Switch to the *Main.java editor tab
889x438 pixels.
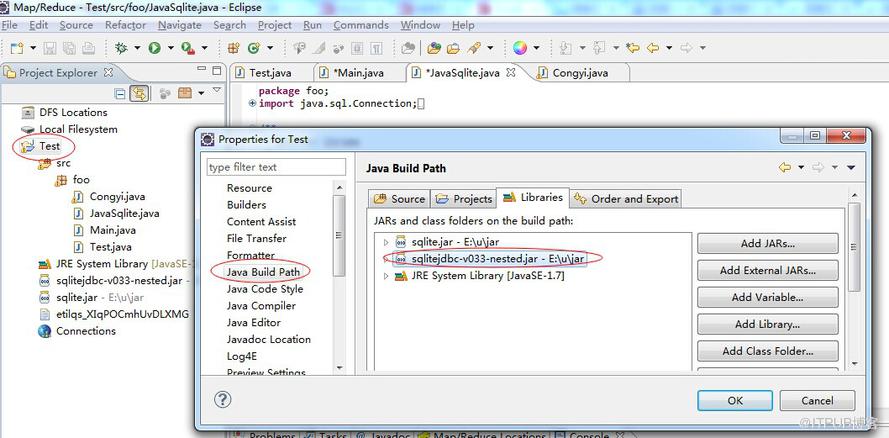click(358, 73)
